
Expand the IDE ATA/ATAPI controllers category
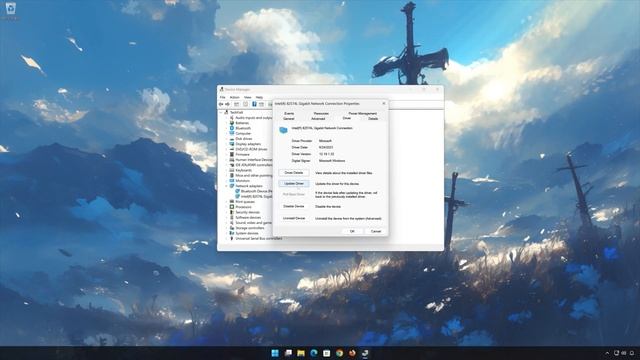tap(227, 165)
